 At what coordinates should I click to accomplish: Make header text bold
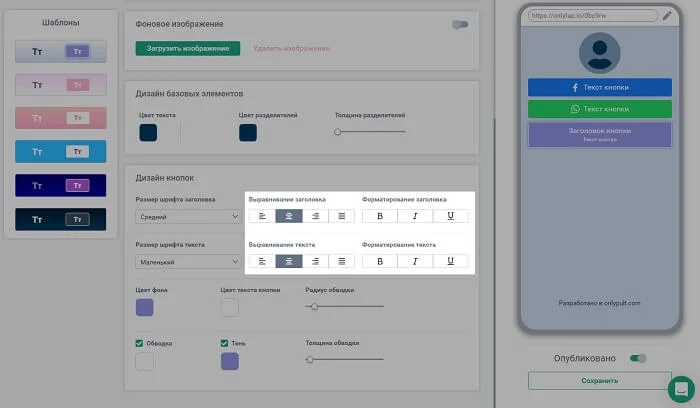pos(379,216)
